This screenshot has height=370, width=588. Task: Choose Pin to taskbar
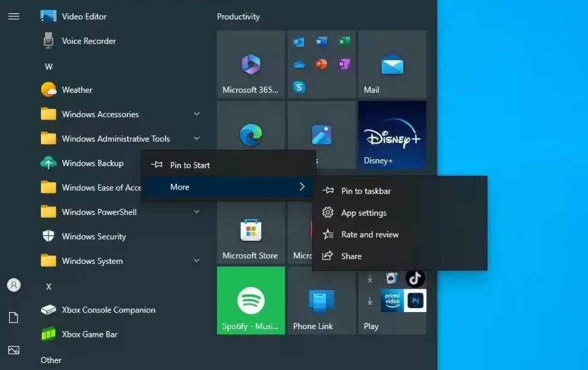click(x=400, y=191)
